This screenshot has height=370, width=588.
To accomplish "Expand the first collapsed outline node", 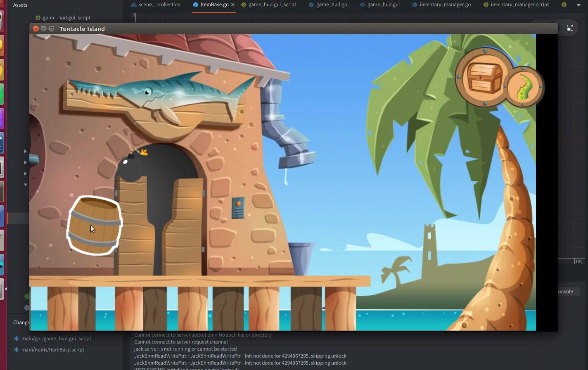I will (25, 151).
